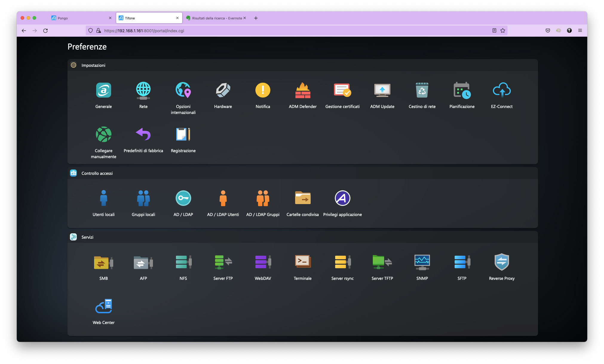Open Privilegi applicazione icon

[x=342, y=198]
